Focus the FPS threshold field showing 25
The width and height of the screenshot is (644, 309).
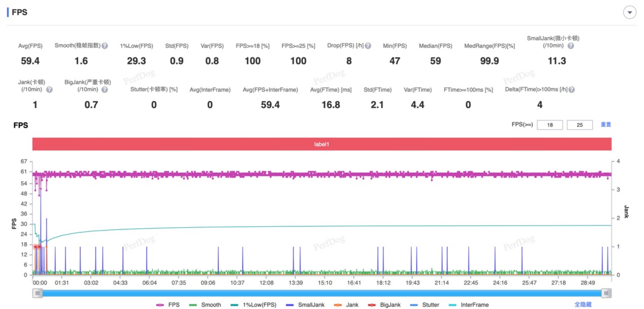(579, 125)
